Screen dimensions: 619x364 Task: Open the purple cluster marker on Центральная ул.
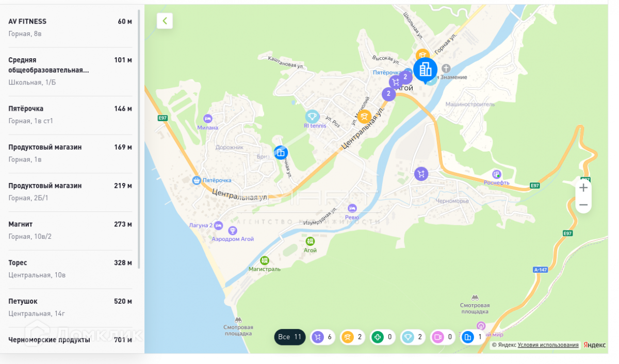click(388, 94)
